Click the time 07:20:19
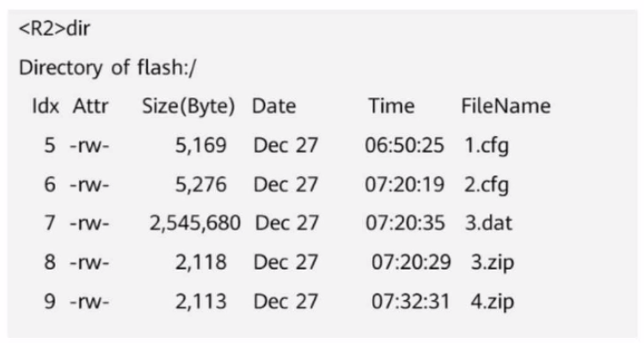Screen dimensions: 644x343 tap(405, 185)
